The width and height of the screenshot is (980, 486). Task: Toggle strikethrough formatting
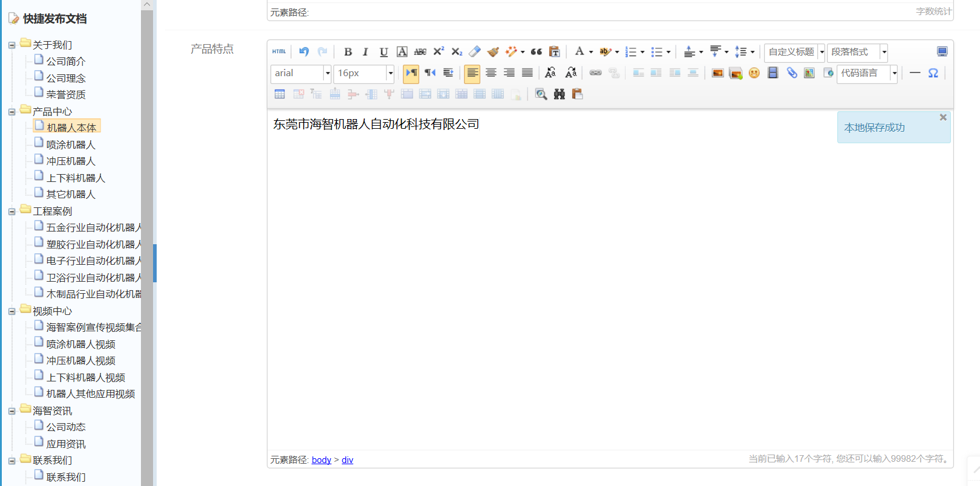pos(420,51)
